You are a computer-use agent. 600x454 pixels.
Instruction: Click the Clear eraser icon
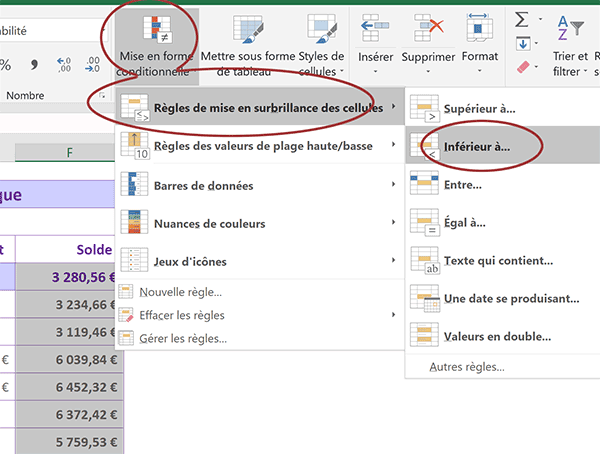coord(523,67)
